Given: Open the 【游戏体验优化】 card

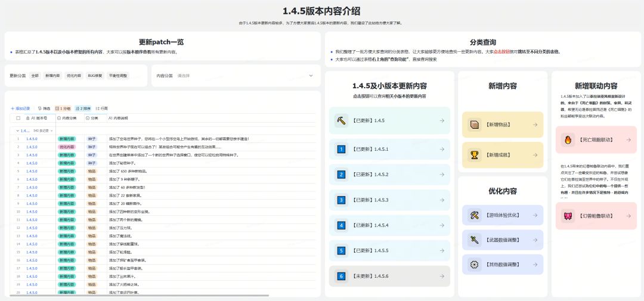Looking at the screenshot, I should 503,215.
